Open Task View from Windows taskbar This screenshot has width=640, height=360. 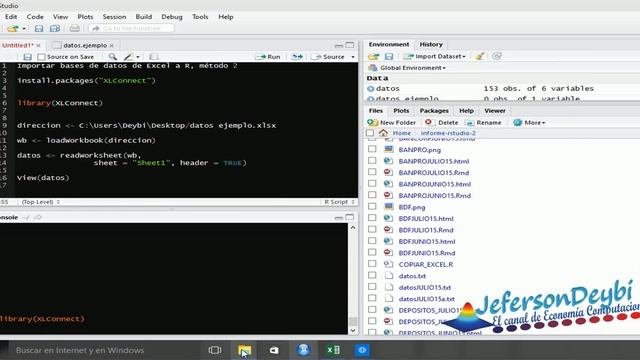pos(215,350)
